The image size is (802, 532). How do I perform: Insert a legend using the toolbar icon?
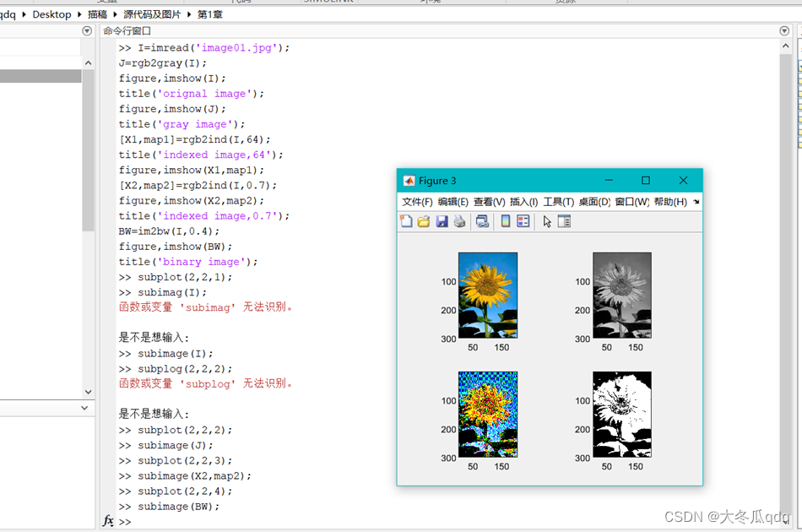click(x=523, y=221)
